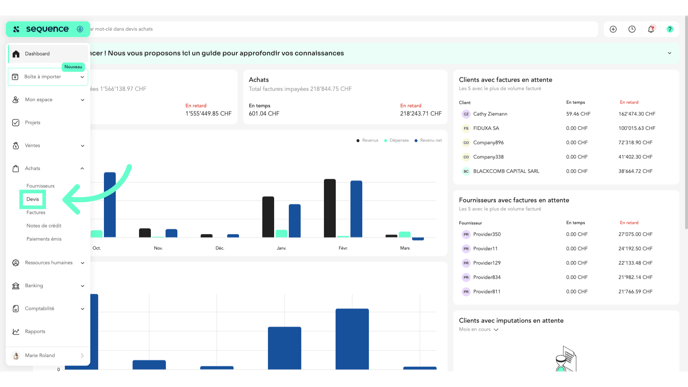Collapse the Achats section chevron
Image resolution: width=688 pixels, height=387 pixels.
coord(82,168)
